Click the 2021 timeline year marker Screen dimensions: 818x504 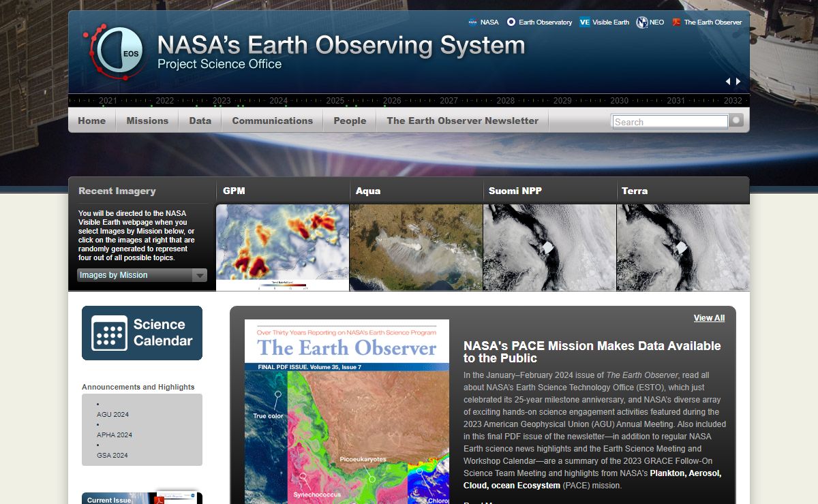[108, 101]
